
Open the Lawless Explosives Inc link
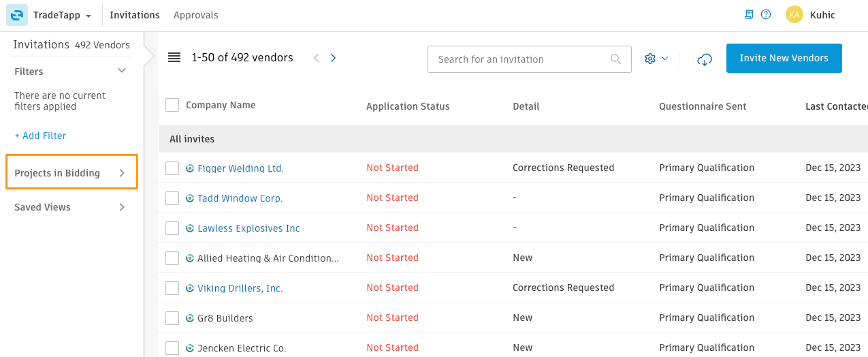point(248,228)
